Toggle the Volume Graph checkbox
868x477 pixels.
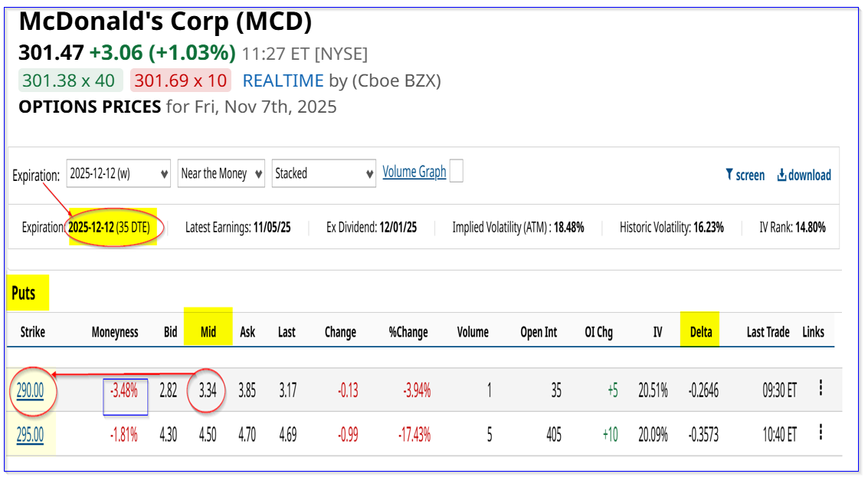tap(456, 172)
